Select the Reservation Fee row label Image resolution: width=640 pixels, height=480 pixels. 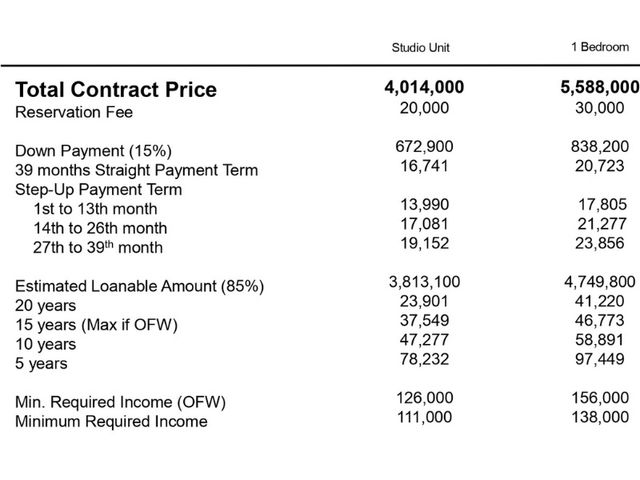point(74,112)
